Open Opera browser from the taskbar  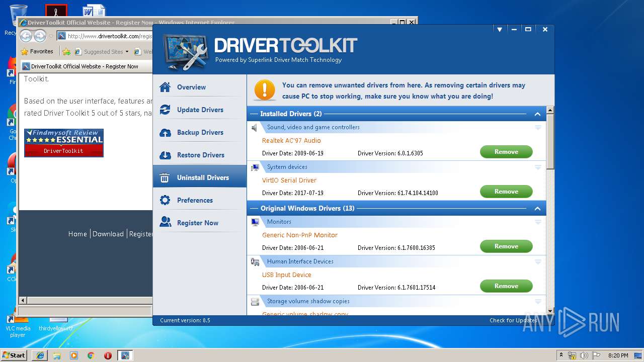(108, 355)
